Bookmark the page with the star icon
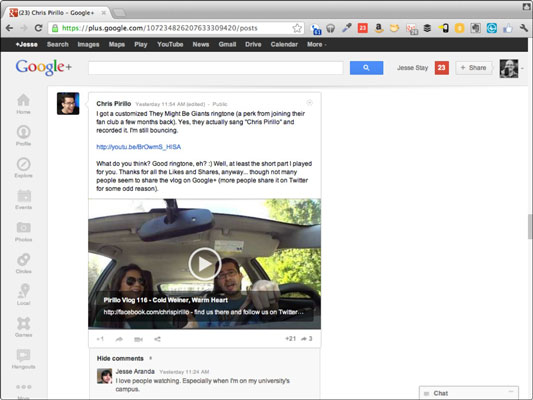Screen dimensions: 533x400 coord(297,28)
